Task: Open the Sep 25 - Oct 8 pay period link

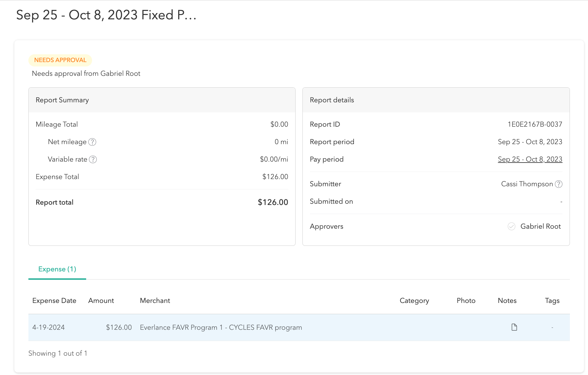Action: click(x=530, y=159)
